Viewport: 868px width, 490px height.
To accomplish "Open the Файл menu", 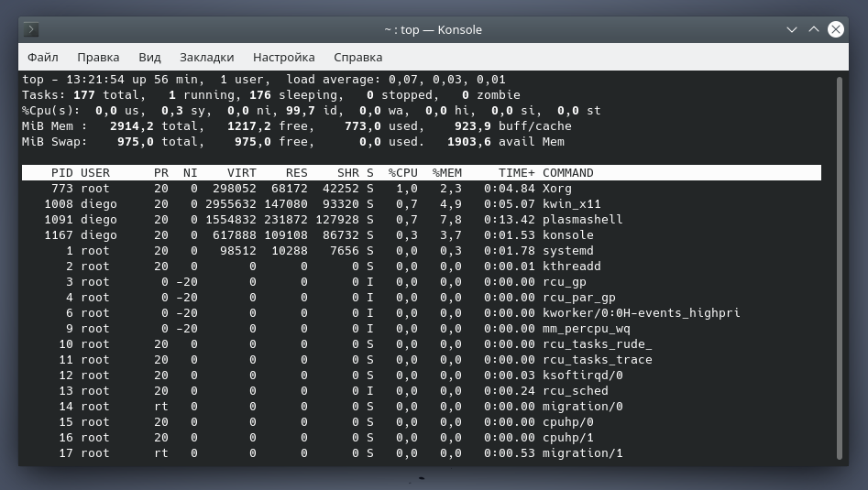I will click(43, 57).
